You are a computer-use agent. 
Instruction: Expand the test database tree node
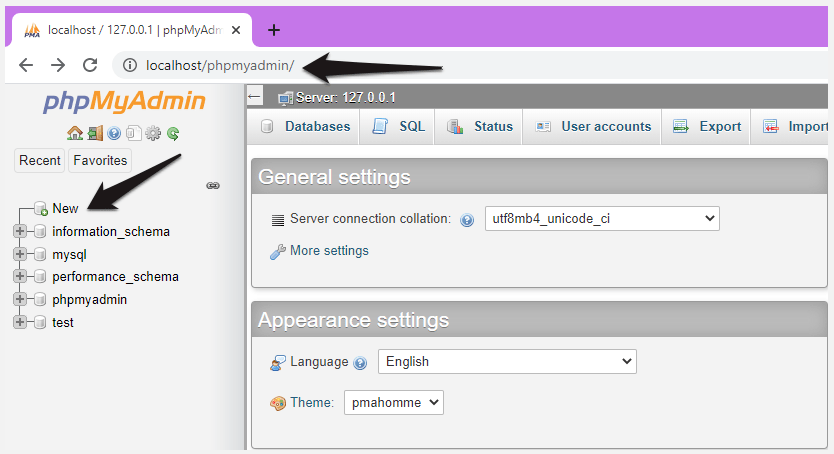pyautogui.click(x=20, y=322)
